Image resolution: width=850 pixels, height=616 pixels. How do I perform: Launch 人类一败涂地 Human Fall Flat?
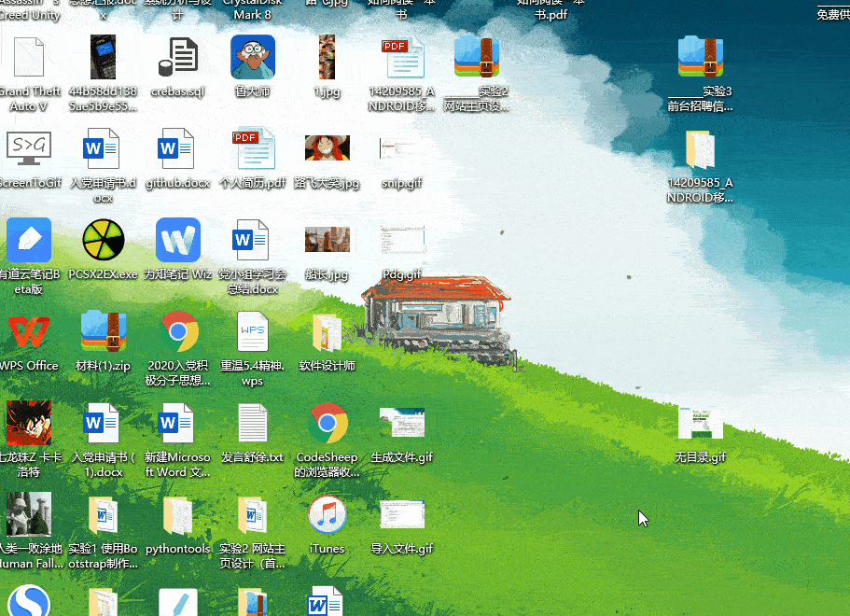coord(29,514)
